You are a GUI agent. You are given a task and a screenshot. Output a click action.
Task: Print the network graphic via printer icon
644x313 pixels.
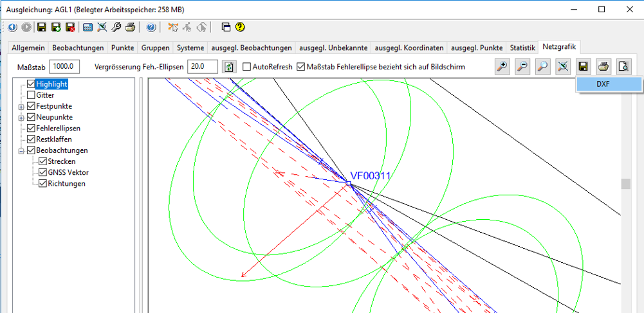[x=603, y=67]
